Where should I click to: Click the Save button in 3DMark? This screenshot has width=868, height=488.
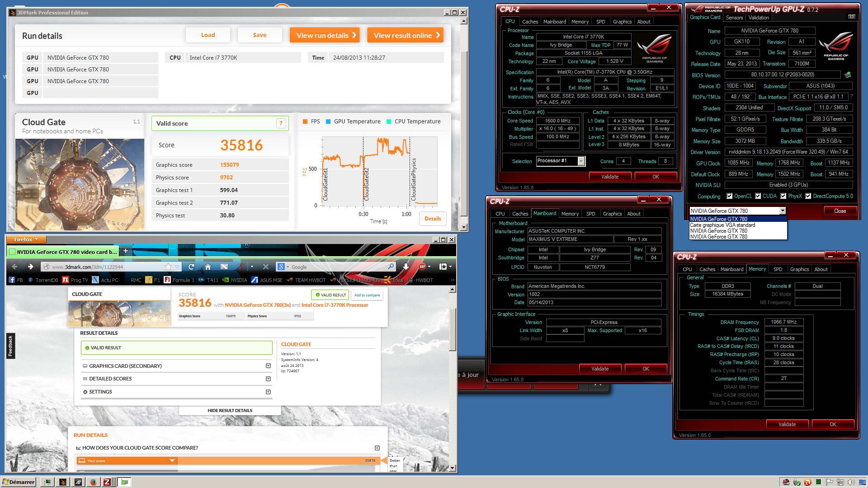[259, 35]
